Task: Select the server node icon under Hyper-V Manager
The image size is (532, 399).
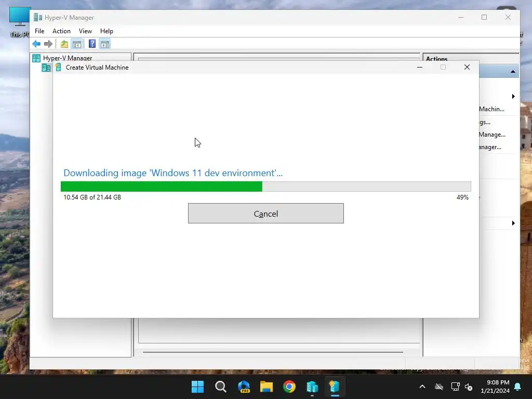Action: click(46, 68)
